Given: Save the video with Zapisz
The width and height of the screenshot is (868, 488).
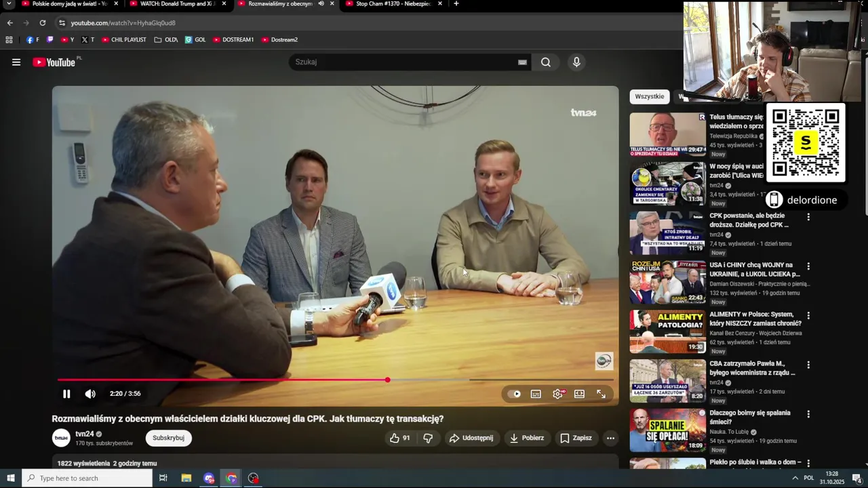Looking at the screenshot, I should (x=576, y=438).
